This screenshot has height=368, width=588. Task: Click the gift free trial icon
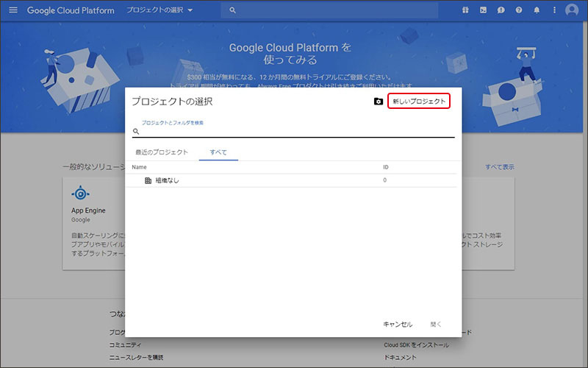click(x=465, y=10)
